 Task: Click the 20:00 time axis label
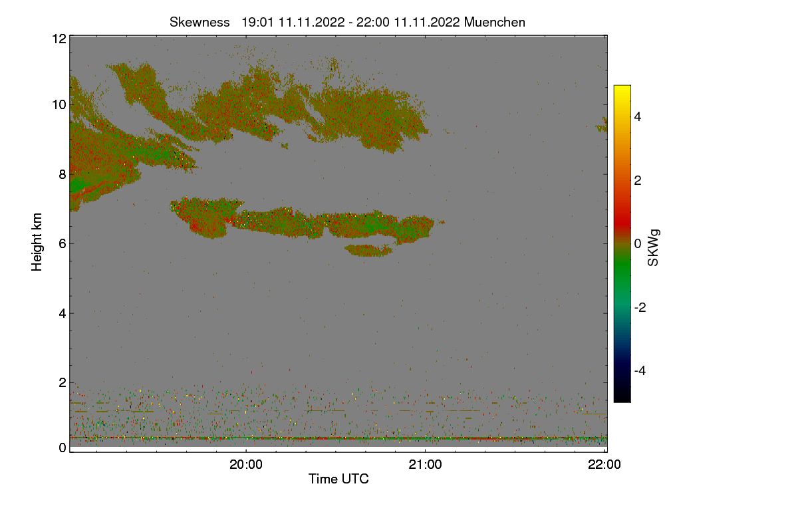pyautogui.click(x=246, y=465)
